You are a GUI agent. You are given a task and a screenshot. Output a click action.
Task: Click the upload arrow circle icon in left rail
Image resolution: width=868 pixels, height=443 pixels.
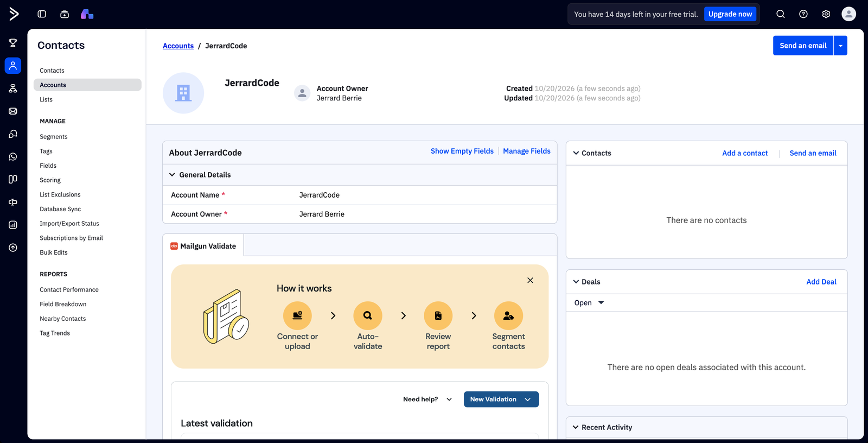click(x=13, y=248)
